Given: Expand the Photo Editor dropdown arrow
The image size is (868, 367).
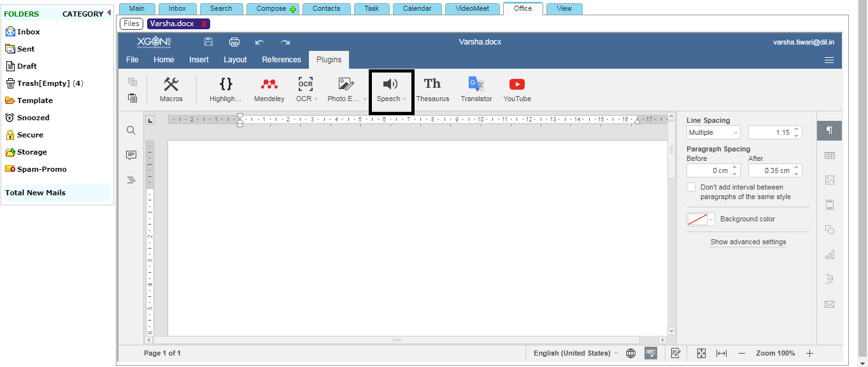Looking at the screenshot, I should point(366,99).
